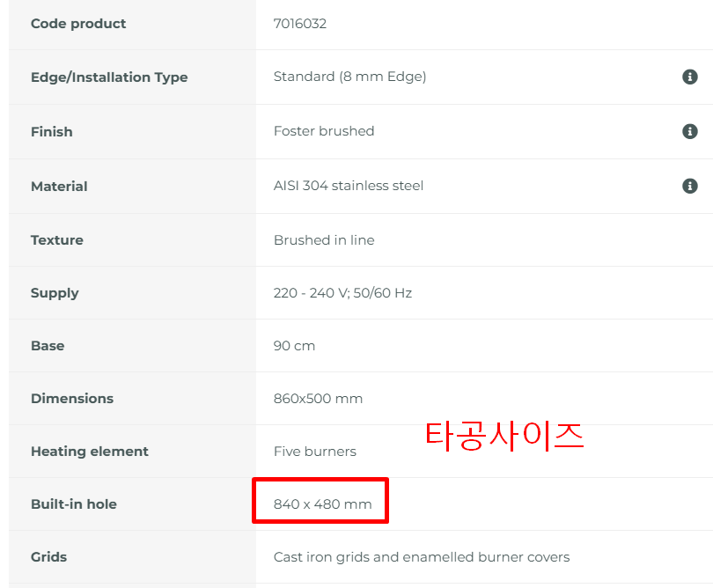713x588 pixels.
Task: Click the 'Standard (8 mm Edge)' value
Action: [349, 77]
